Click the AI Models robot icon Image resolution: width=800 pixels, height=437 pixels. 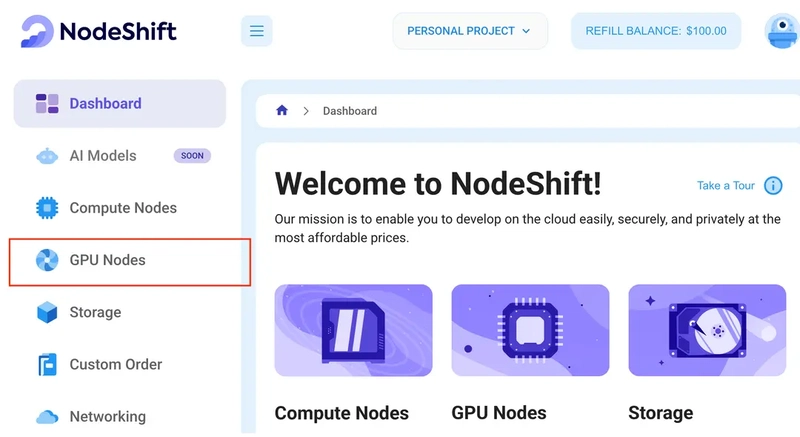[x=47, y=156]
